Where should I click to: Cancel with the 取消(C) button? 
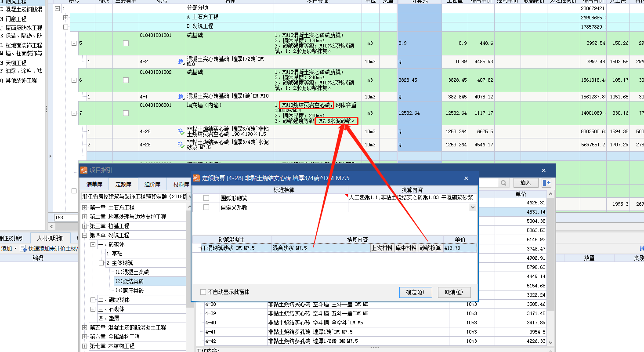tap(453, 292)
